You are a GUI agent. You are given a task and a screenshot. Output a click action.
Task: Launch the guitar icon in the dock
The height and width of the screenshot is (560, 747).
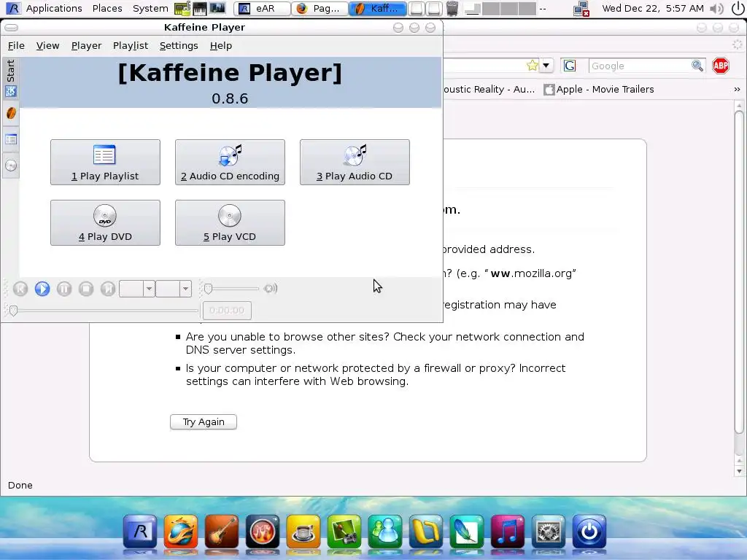coord(222,532)
